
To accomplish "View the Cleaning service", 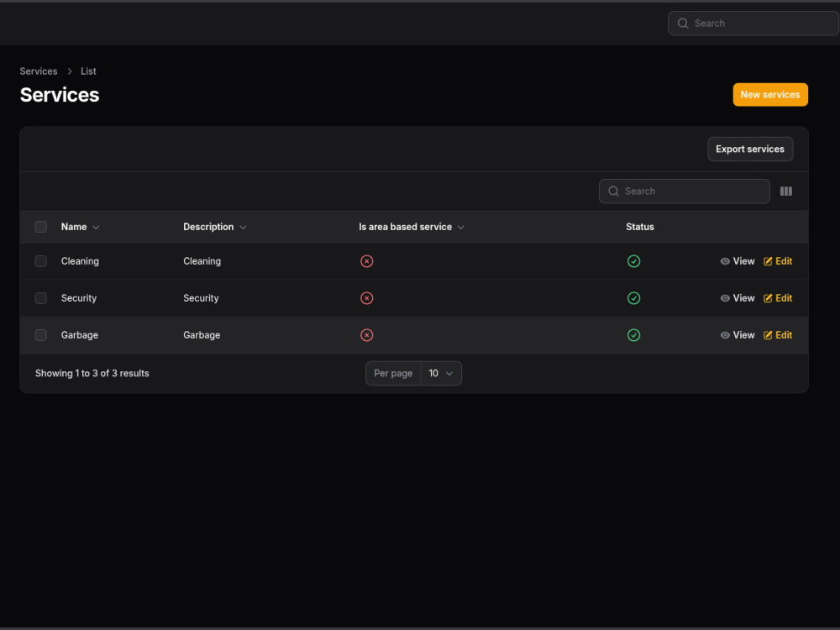I will point(738,261).
